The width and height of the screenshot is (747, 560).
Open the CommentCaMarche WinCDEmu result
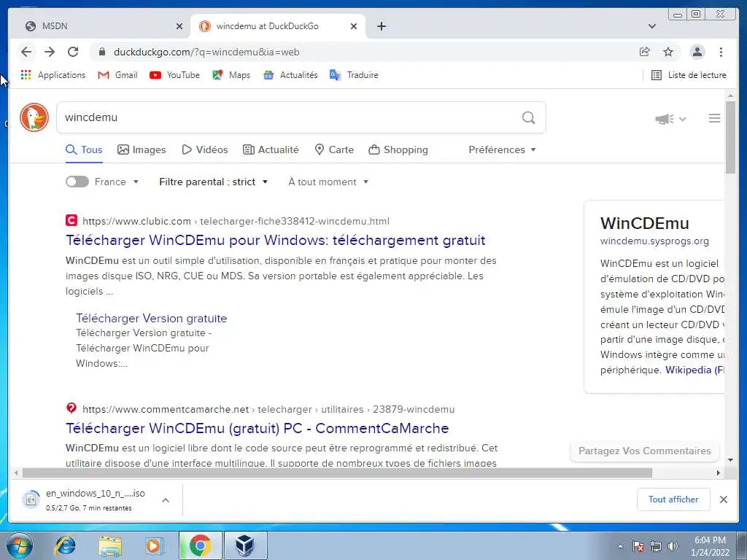tap(258, 428)
